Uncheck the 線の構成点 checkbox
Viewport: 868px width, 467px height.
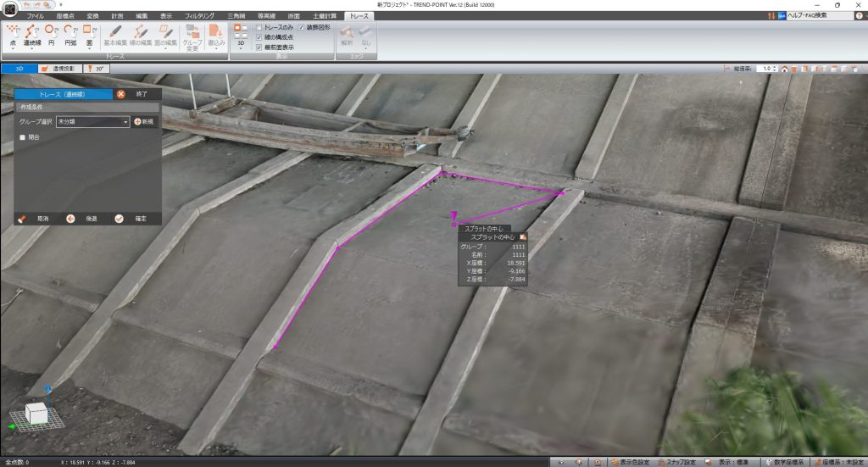tap(259, 37)
